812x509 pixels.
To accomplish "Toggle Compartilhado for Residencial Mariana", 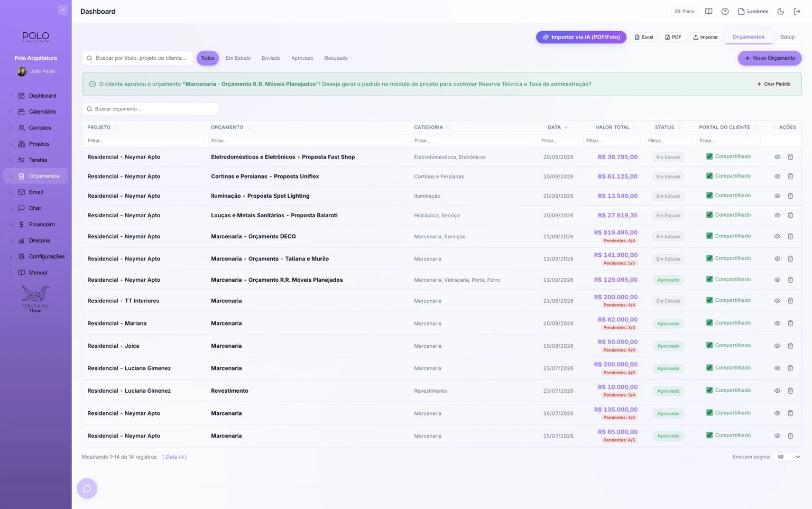I will 709,323.
